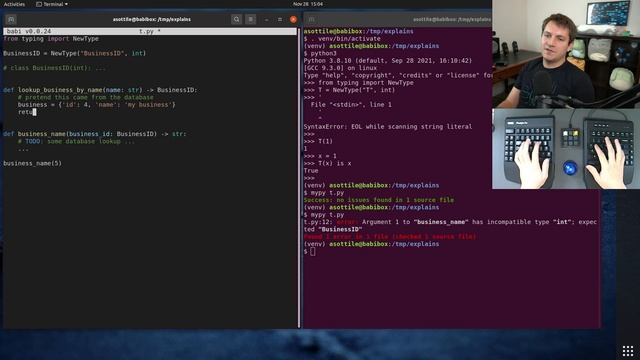Open the show applications grid
Image resolution: width=640 pixels, height=360 pixels.
tap(628, 351)
